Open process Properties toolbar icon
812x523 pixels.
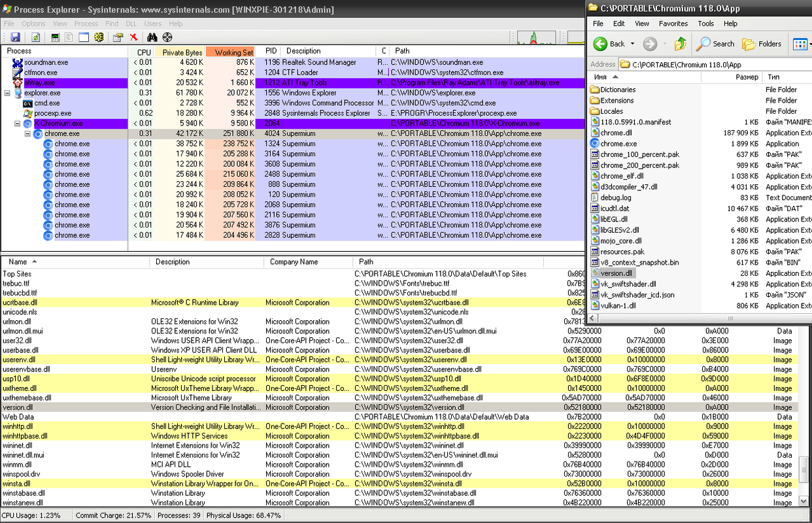118,37
